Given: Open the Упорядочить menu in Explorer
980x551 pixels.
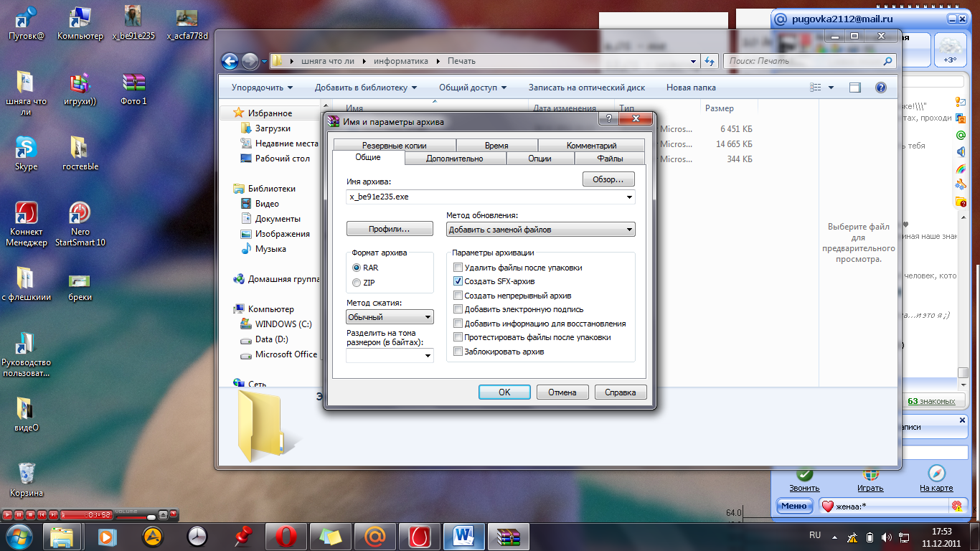Looking at the screenshot, I should pos(262,88).
